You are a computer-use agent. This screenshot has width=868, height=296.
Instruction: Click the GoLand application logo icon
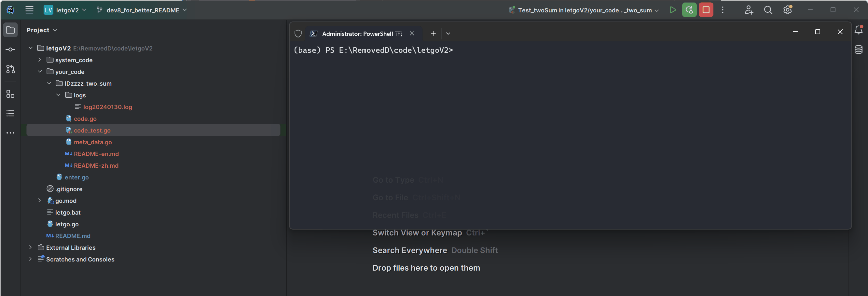click(x=10, y=10)
